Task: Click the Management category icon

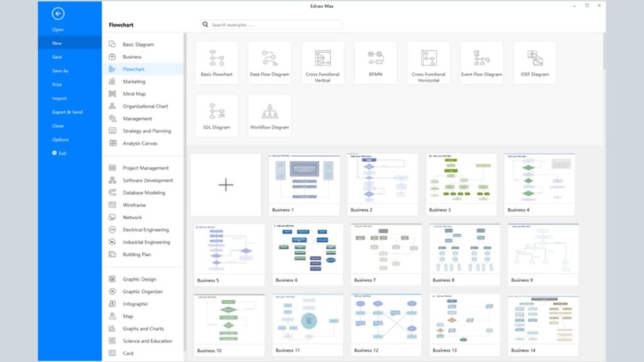Action: pyautogui.click(x=112, y=118)
